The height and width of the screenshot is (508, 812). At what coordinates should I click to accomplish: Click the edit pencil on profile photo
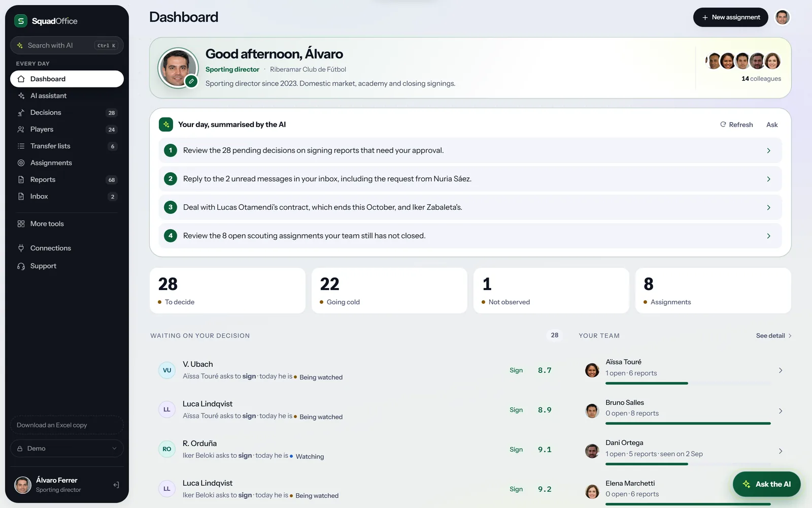click(x=191, y=81)
